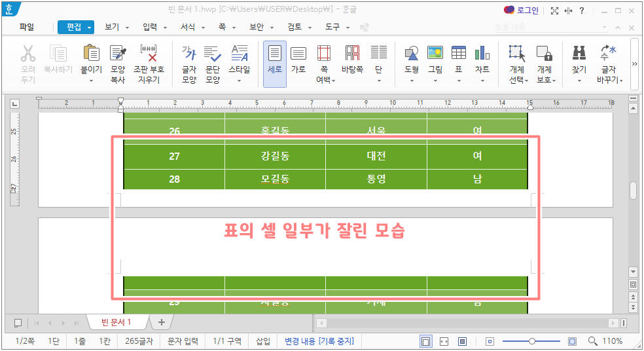Click the 단 columns icon

tap(379, 54)
